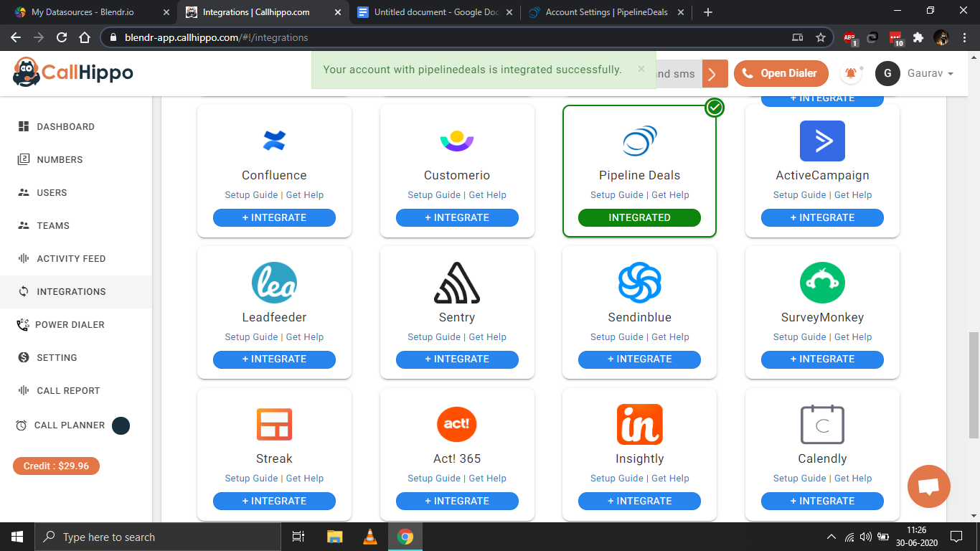Click the Streak logo icon
This screenshot has height=551, width=980.
(x=274, y=424)
